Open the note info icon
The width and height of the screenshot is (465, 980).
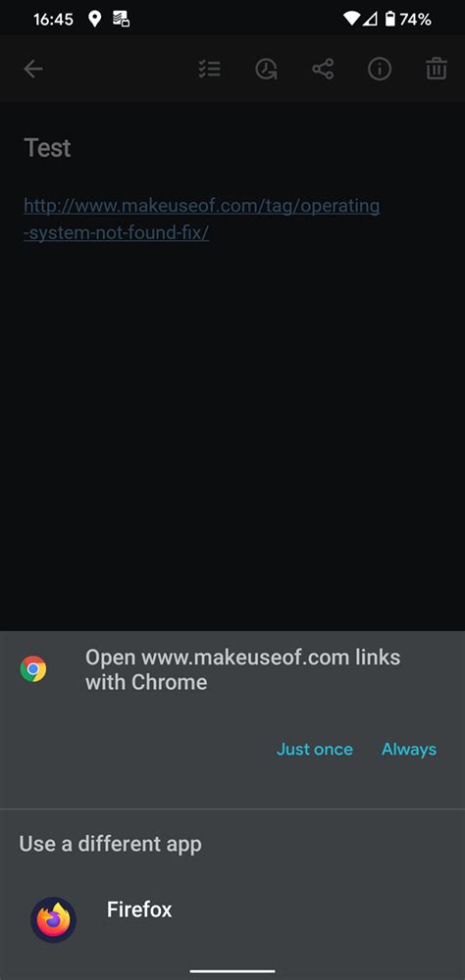click(380, 69)
